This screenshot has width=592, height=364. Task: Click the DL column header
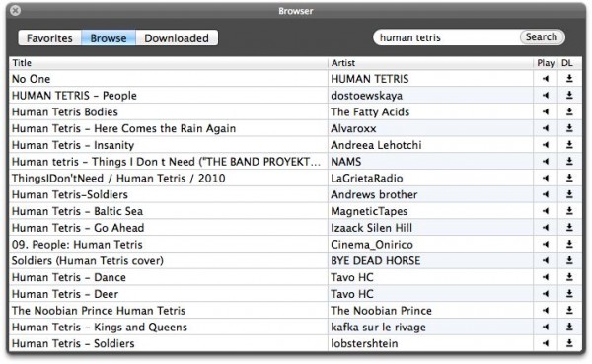pos(569,63)
